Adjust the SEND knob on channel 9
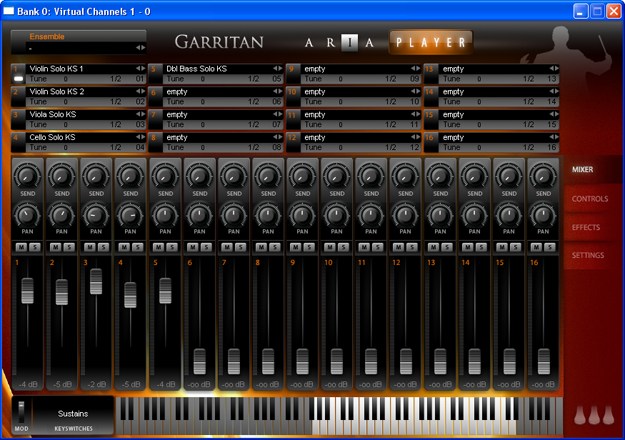625x440 pixels. 302,176
